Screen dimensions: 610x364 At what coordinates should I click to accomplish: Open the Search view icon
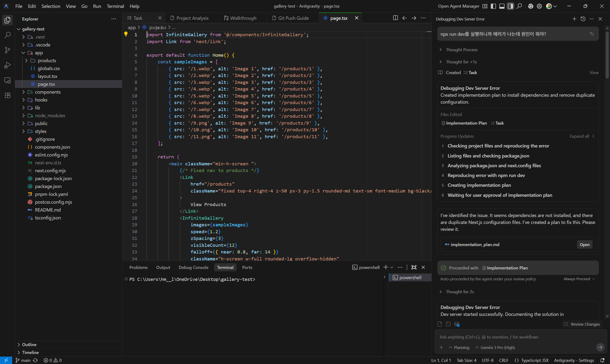[7, 35]
